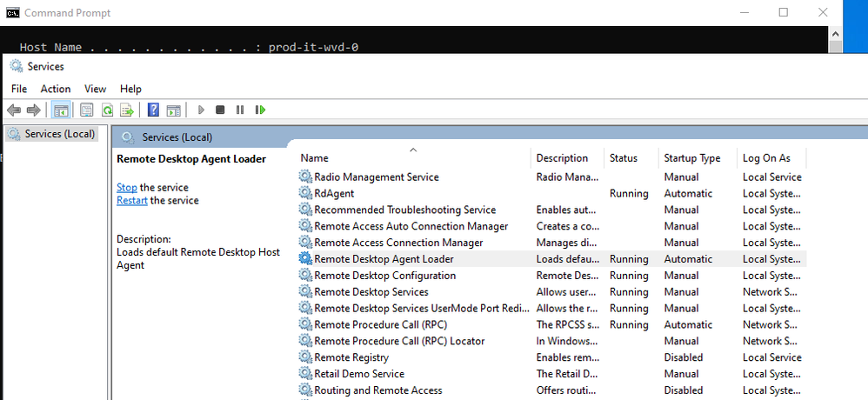The width and height of the screenshot is (868, 400).
Task: Select the gear icon of Remote Registry
Action: point(305,357)
